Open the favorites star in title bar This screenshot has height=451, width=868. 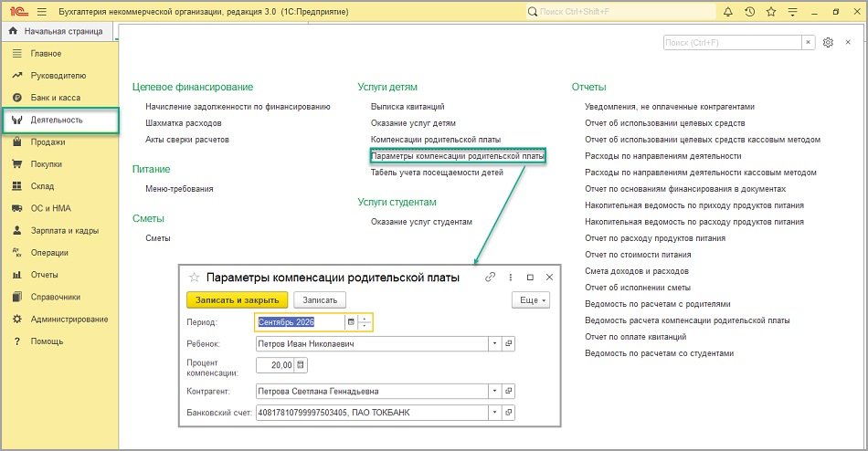pos(770,11)
